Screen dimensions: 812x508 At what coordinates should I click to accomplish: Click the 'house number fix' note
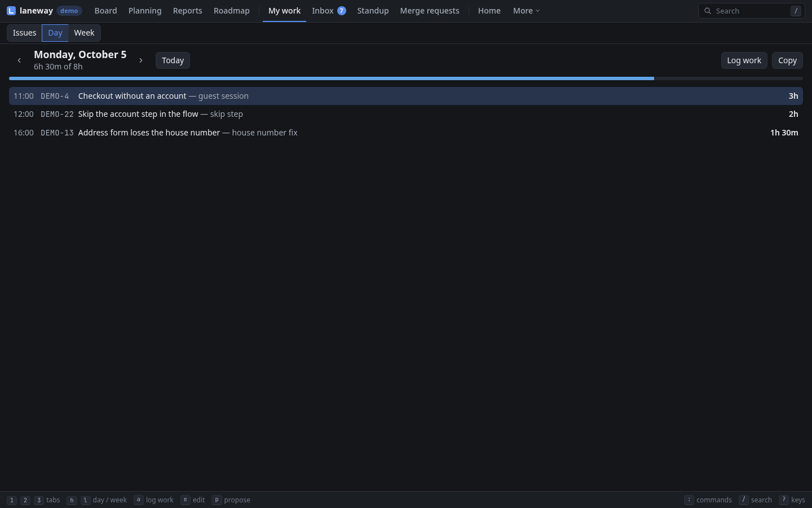(264, 133)
